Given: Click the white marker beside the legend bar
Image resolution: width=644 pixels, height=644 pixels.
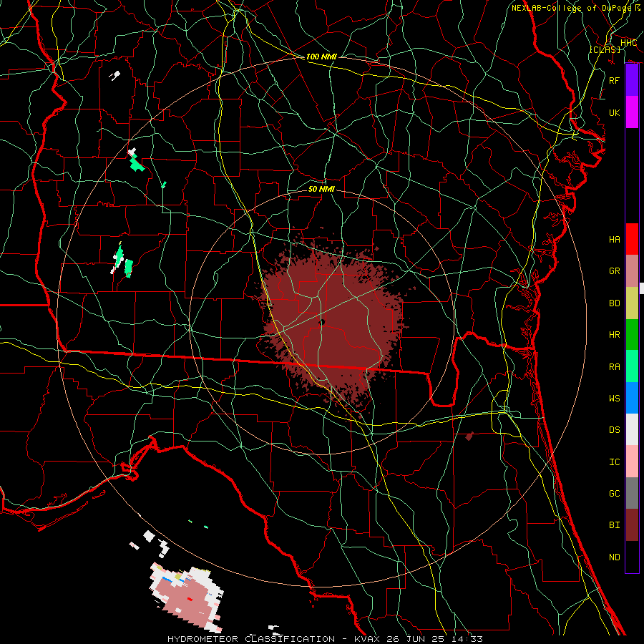Looking at the screenshot, I should point(642,288).
